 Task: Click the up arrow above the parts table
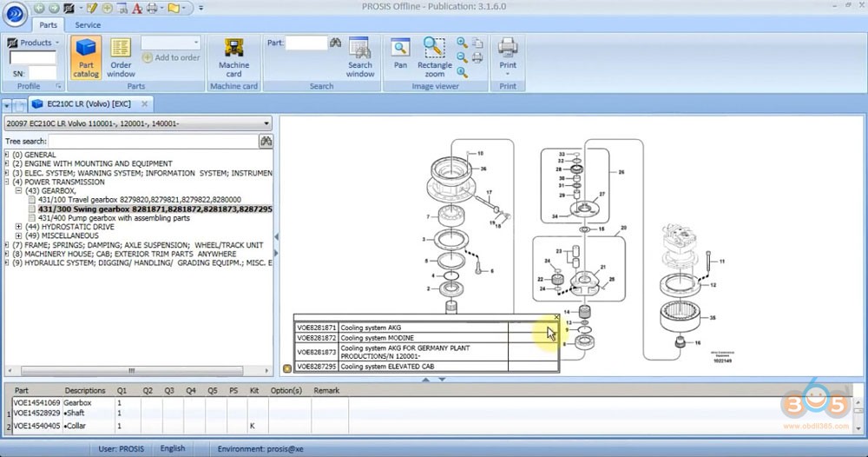pos(425,380)
